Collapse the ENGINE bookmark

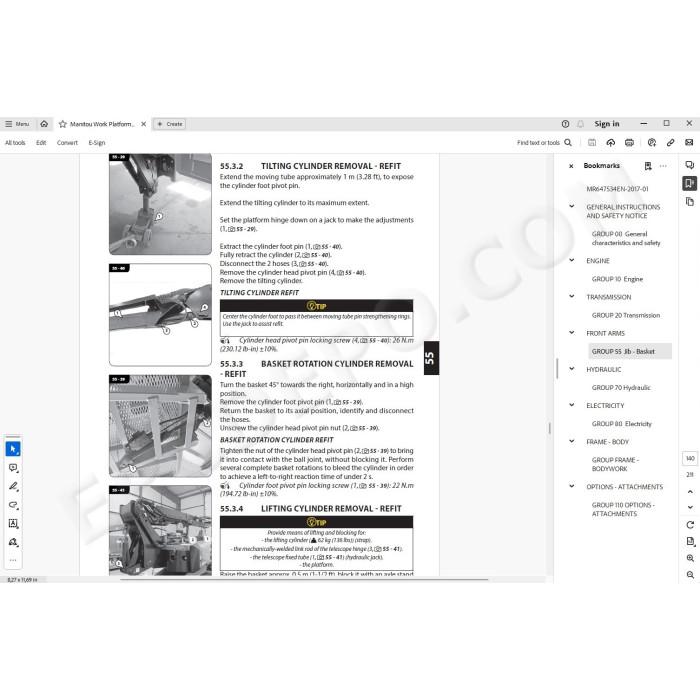point(571,260)
